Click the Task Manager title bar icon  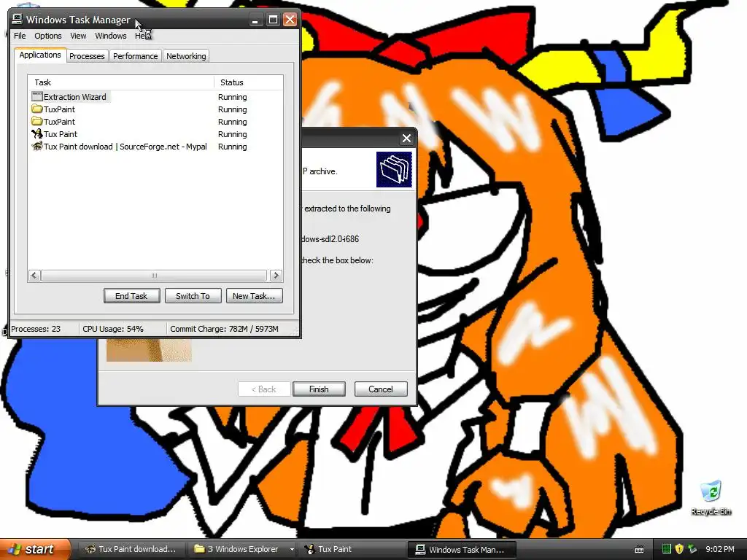click(x=18, y=19)
